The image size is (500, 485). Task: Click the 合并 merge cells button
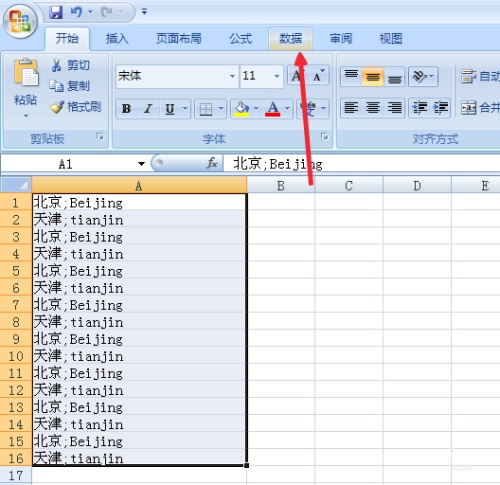point(480,107)
